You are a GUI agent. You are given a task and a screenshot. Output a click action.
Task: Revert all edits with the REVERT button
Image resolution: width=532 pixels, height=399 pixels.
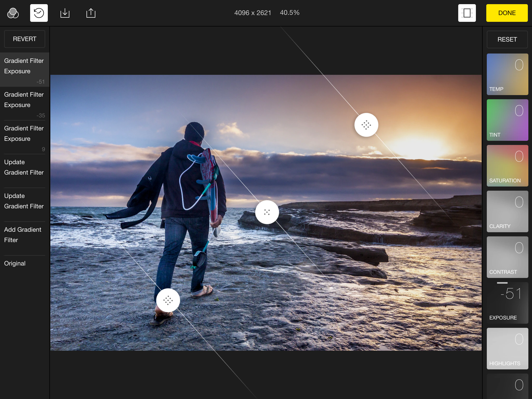pos(25,39)
